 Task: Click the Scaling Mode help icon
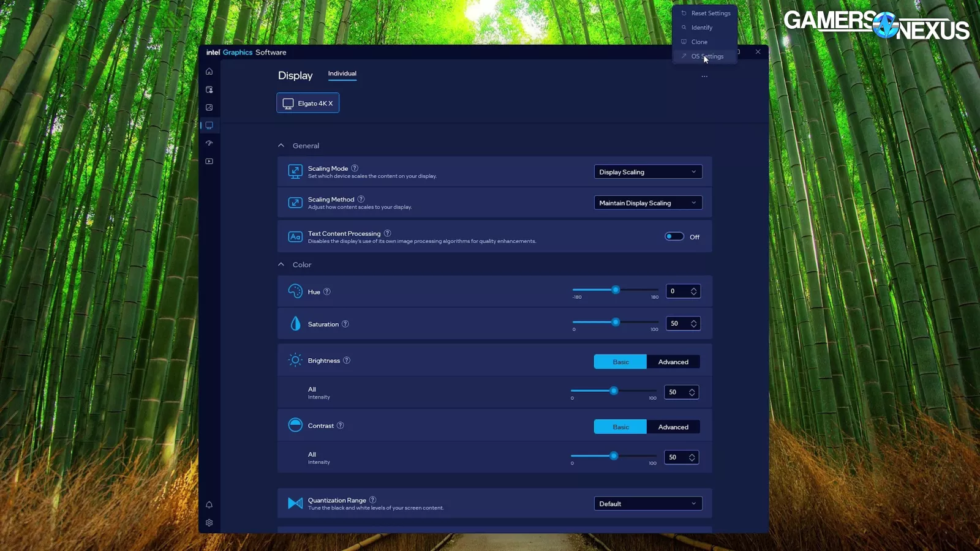tap(355, 168)
